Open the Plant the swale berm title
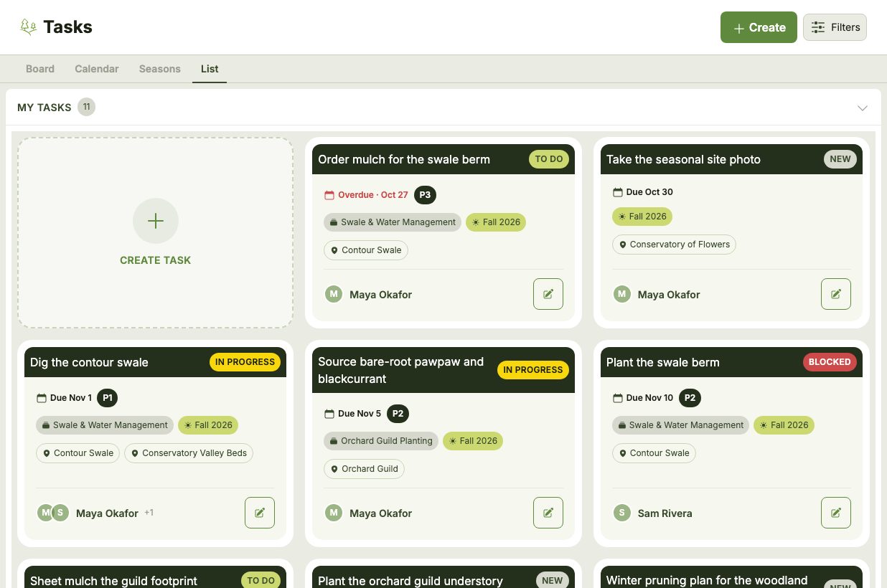This screenshot has width=887, height=588. (x=663, y=362)
